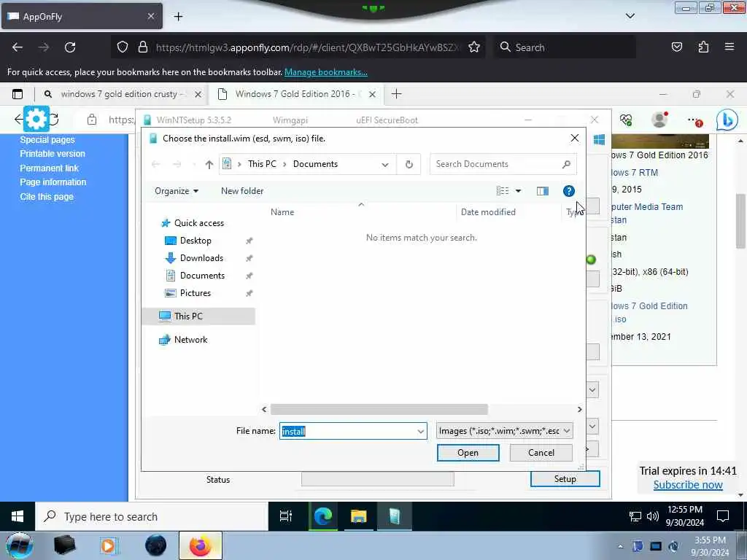Change the file list view icon
This screenshot has height=560, width=747.
503,191
